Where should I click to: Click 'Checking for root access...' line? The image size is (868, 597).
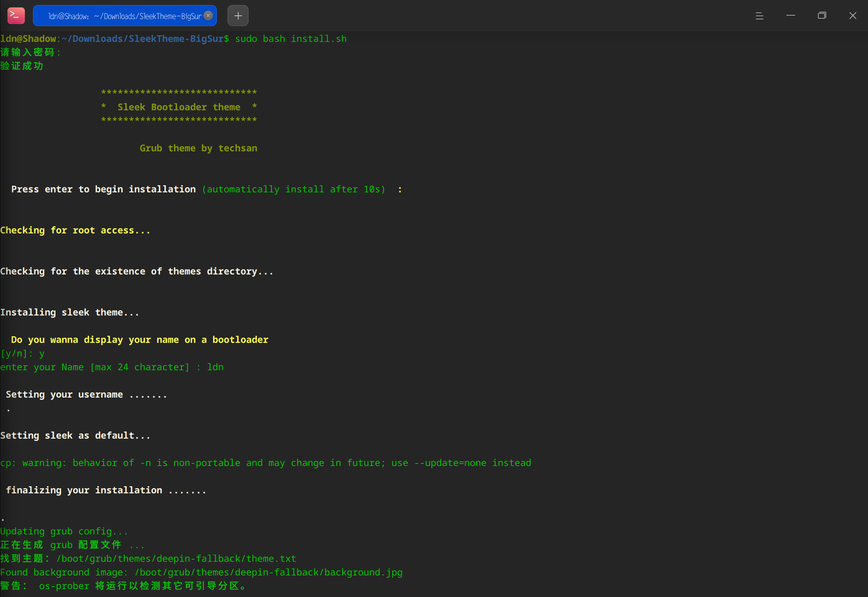[x=75, y=230]
